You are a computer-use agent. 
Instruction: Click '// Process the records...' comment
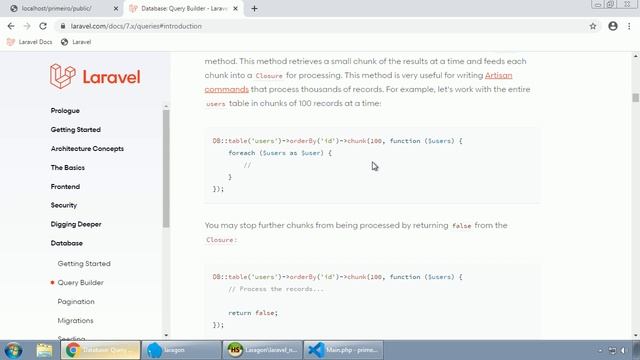276,289
